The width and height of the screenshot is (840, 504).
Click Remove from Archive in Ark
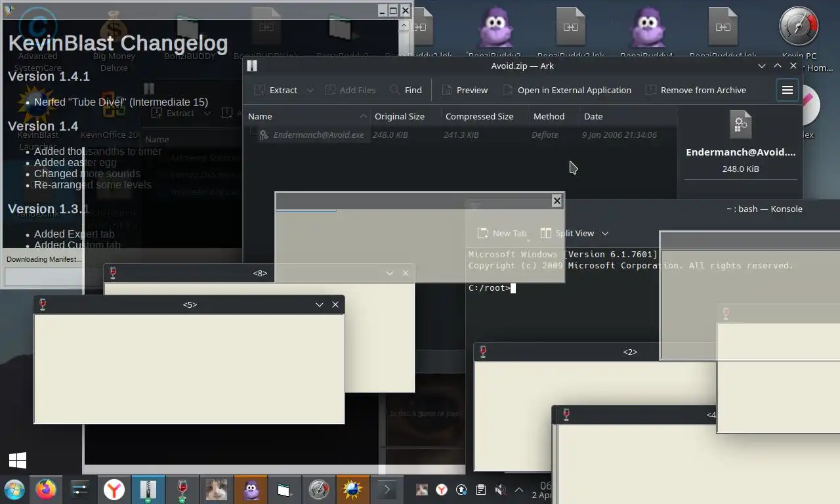click(x=696, y=90)
